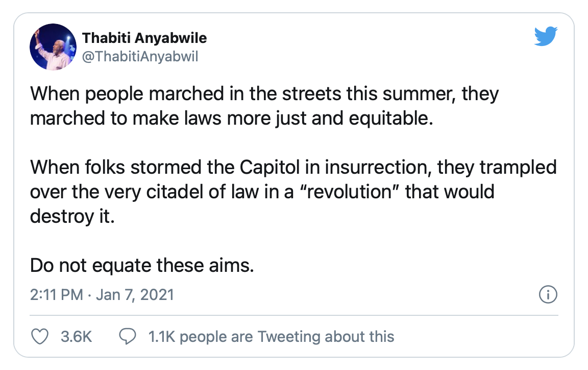Click the 3.6K likes count
Screen dimensions: 588x370
[76, 337]
